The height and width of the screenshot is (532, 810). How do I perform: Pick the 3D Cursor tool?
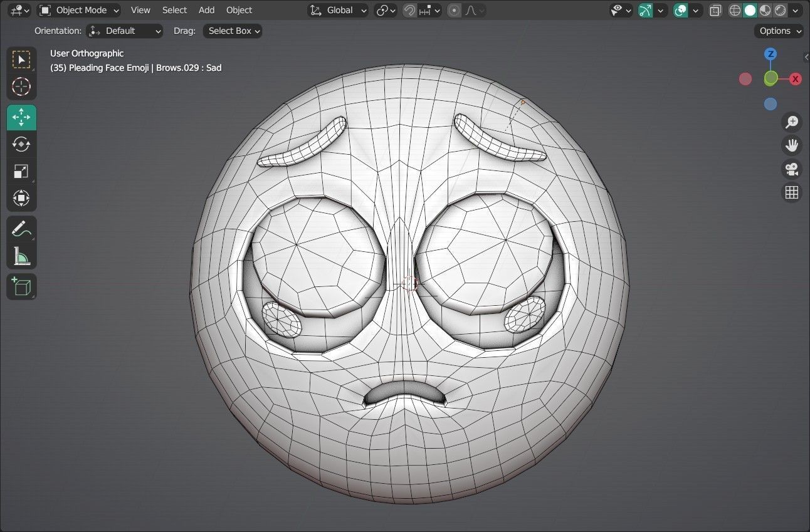[x=21, y=87]
